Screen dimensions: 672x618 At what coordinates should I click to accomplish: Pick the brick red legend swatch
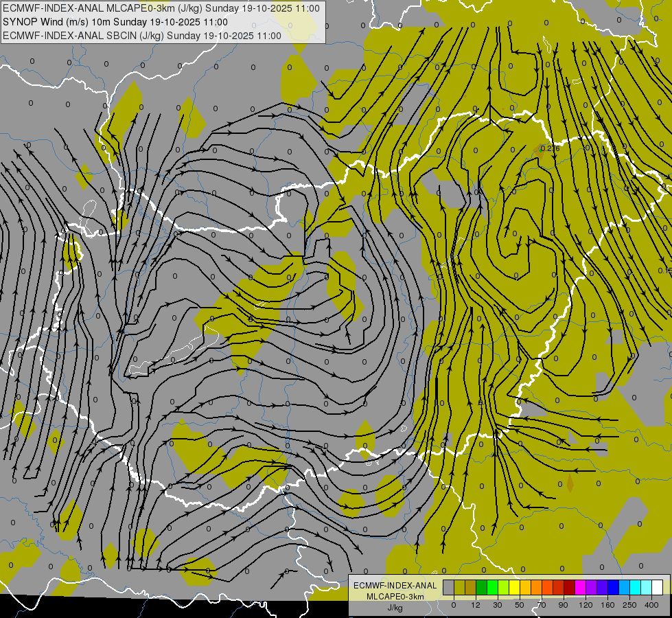tap(559, 587)
